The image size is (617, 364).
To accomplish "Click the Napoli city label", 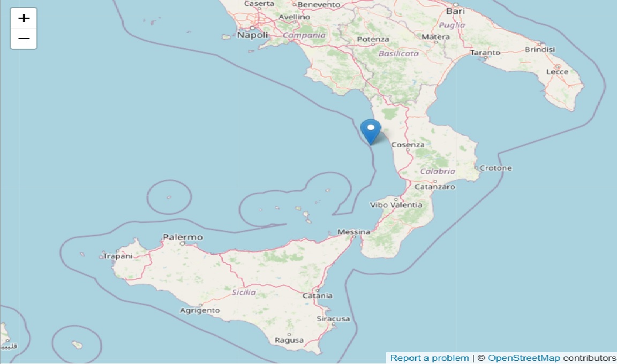I will tap(252, 35).
